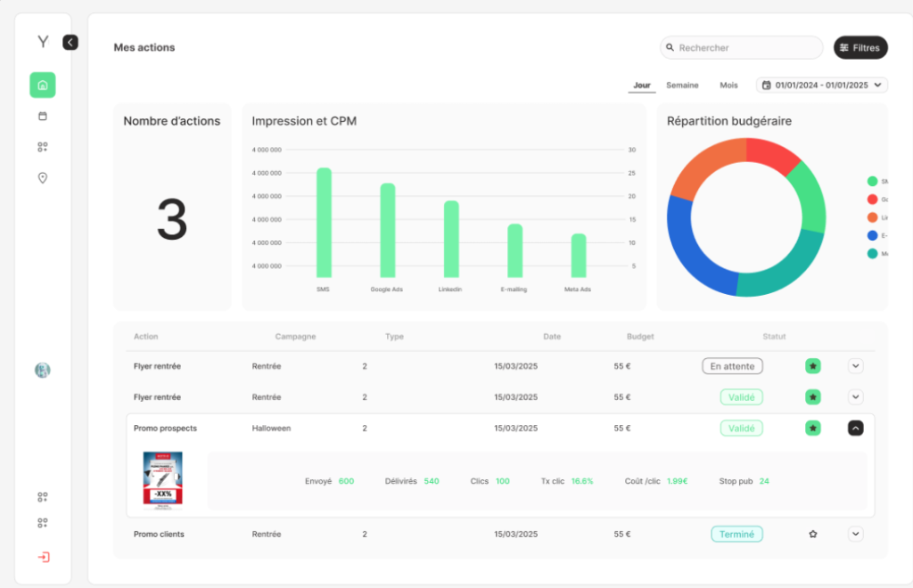The image size is (913, 588).
Task: Click the location pin sidebar icon
Action: click(42, 177)
